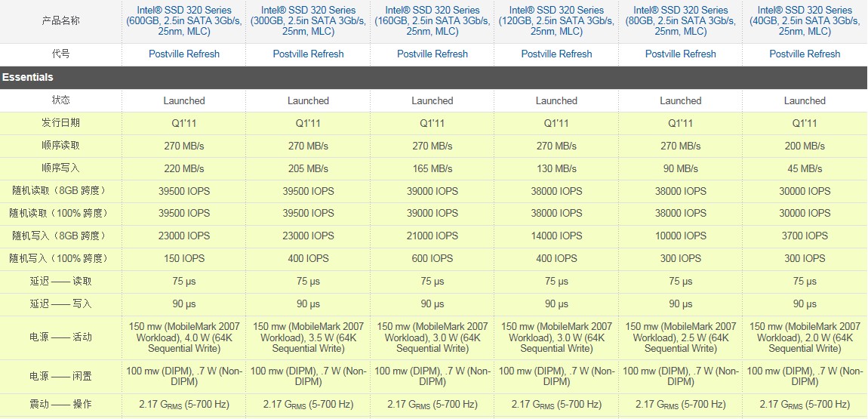Click the 600 IOPS random write value
This screenshot has height=419, width=868.
pos(432,258)
